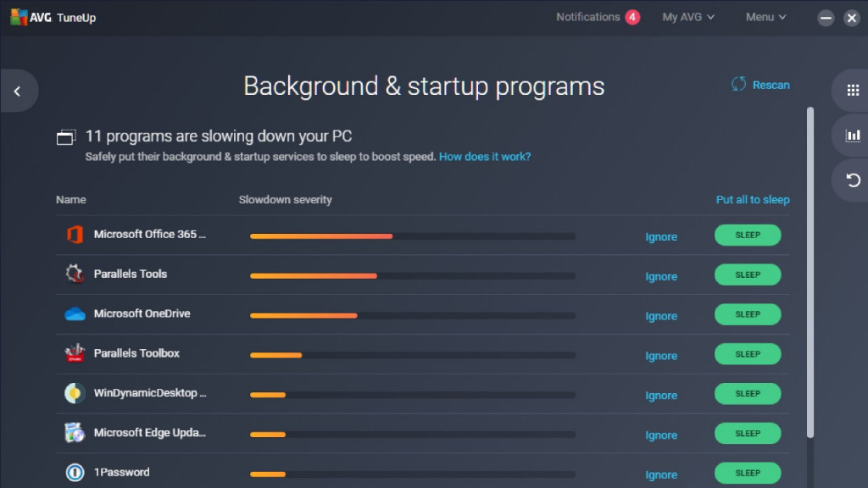This screenshot has height=488, width=868.
Task: Open the statistics bar-chart panel
Action: pos(852,136)
